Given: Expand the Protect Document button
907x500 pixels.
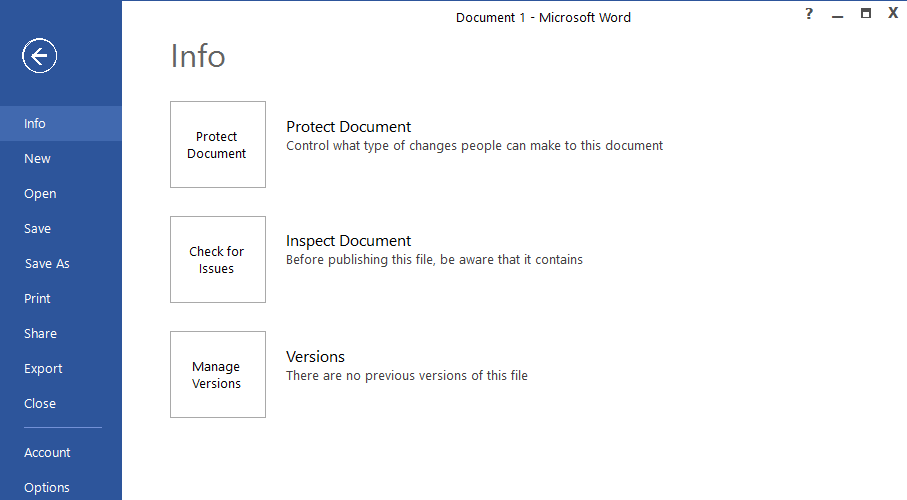Looking at the screenshot, I should pyautogui.click(x=218, y=145).
